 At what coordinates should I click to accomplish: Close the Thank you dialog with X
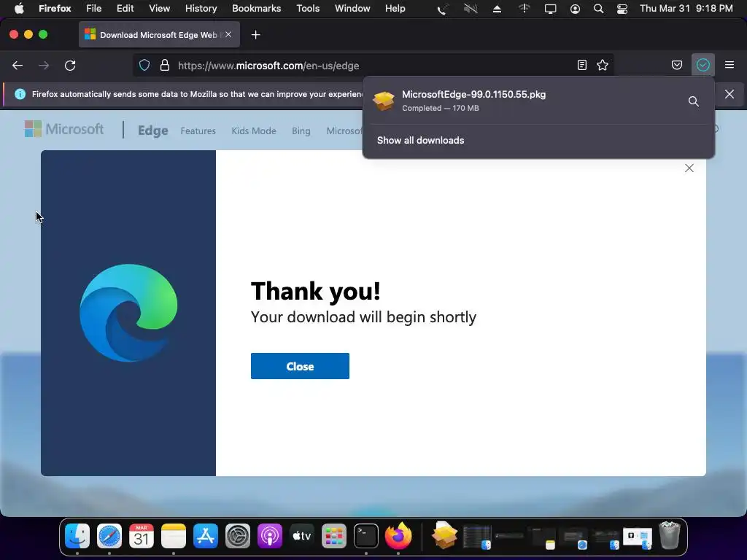click(689, 168)
